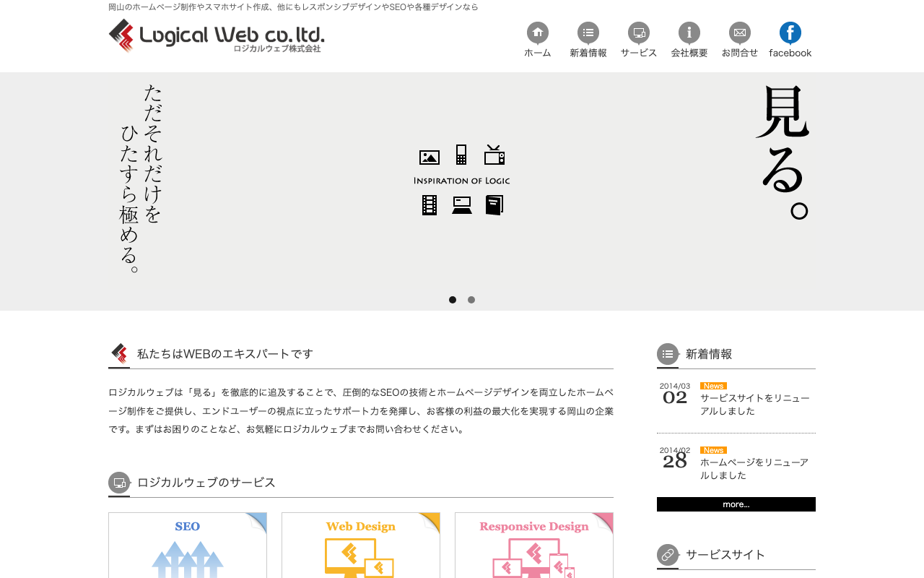Image resolution: width=924 pixels, height=578 pixels.
Task: Select the first slider dot
Action: (x=453, y=300)
